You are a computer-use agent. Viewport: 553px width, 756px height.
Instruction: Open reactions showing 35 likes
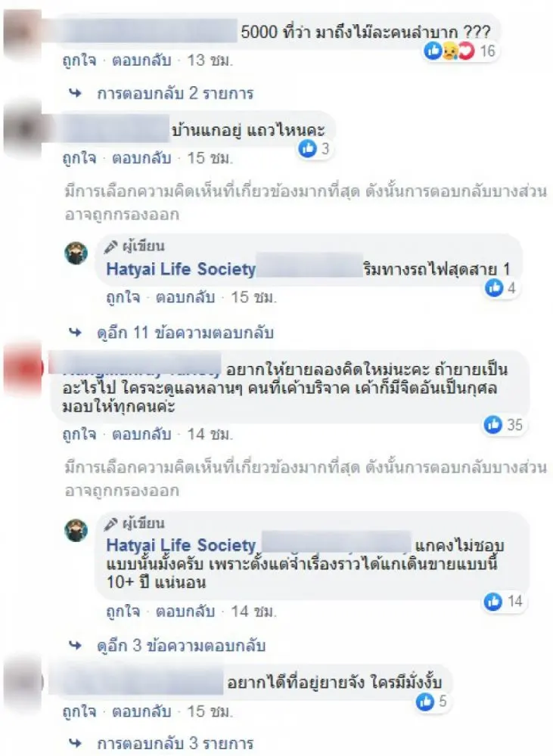[503, 425]
